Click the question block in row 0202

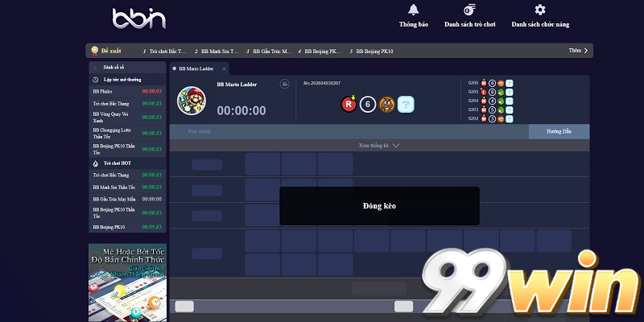pos(510,119)
